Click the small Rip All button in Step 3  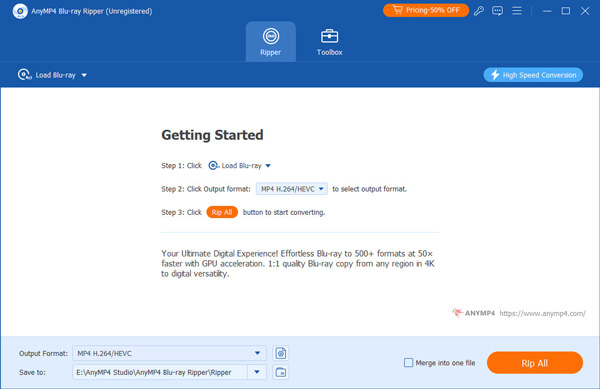(222, 212)
